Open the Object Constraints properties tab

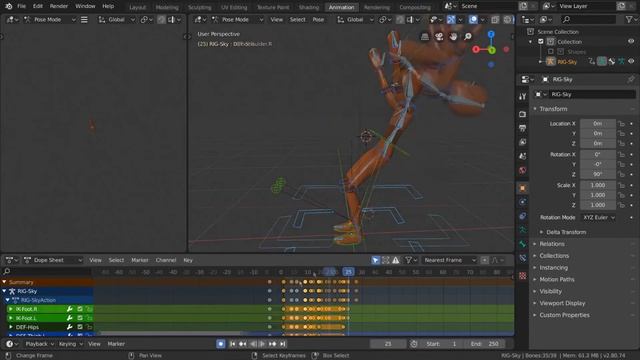click(x=522, y=216)
